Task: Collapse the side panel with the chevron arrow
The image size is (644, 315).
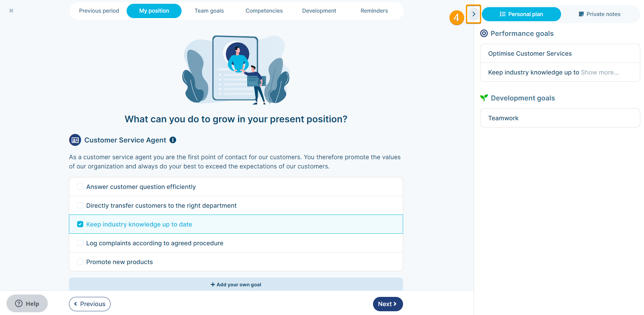Action: point(474,14)
